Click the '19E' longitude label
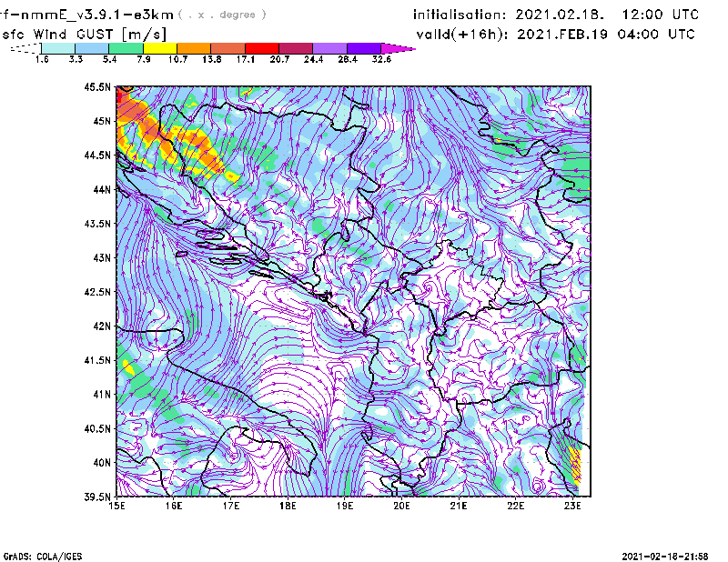This screenshot has width=728, height=562. coord(345,506)
